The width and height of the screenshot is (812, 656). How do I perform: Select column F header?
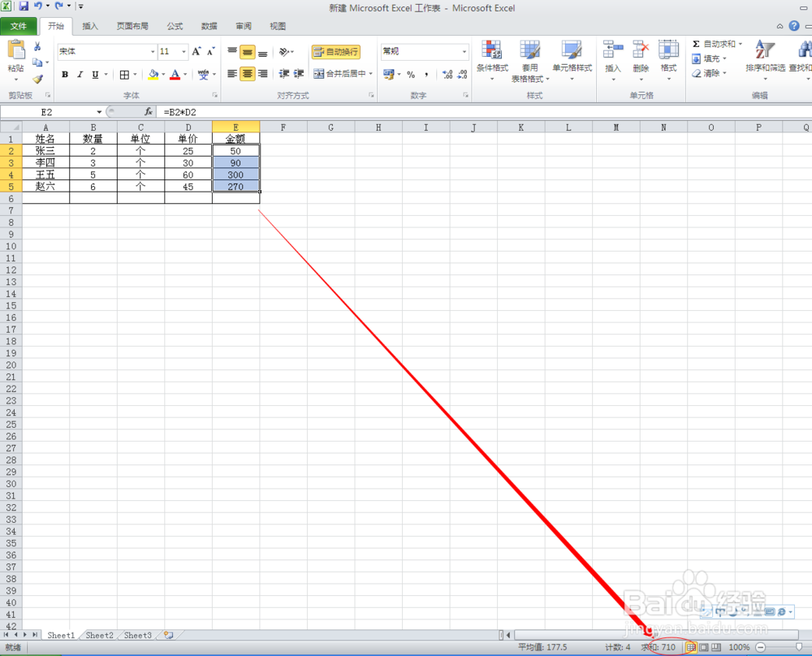pyautogui.click(x=283, y=127)
